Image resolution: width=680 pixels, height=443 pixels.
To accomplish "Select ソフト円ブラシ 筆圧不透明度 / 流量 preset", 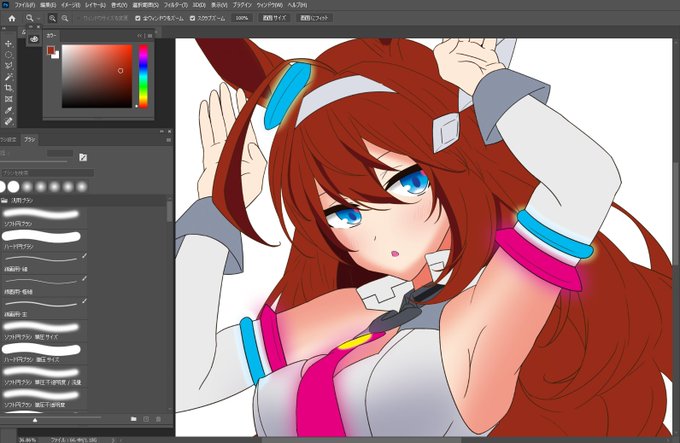I will 43,376.
